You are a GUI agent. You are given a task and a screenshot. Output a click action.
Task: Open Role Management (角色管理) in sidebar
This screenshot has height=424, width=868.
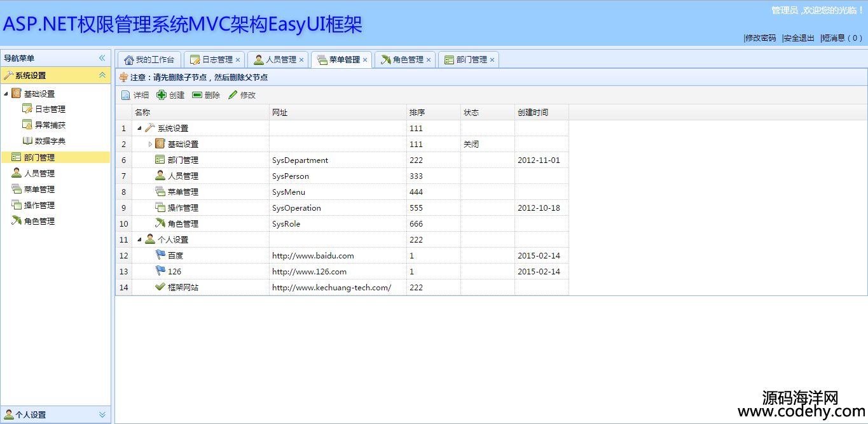[39, 222]
